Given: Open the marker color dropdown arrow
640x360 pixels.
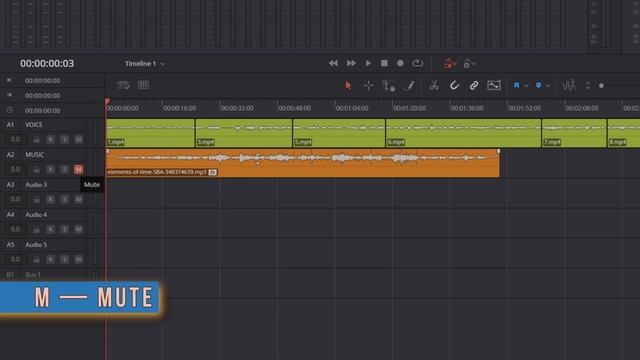Looking at the screenshot, I should click(548, 86).
